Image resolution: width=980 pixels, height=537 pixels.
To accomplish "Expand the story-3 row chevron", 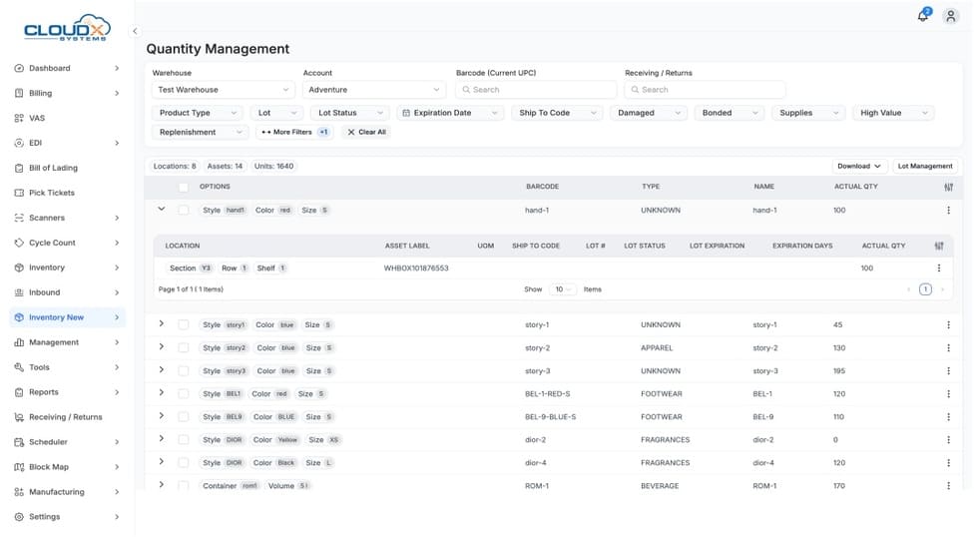I will [162, 370].
